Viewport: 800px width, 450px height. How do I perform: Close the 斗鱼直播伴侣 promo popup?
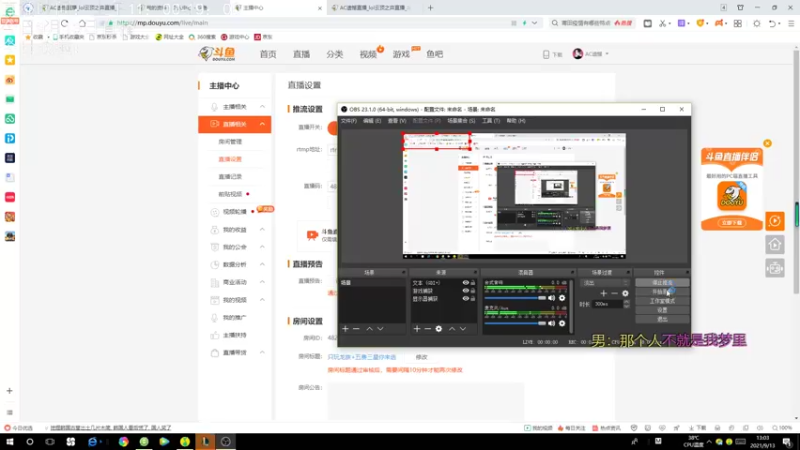pyautogui.click(x=767, y=143)
